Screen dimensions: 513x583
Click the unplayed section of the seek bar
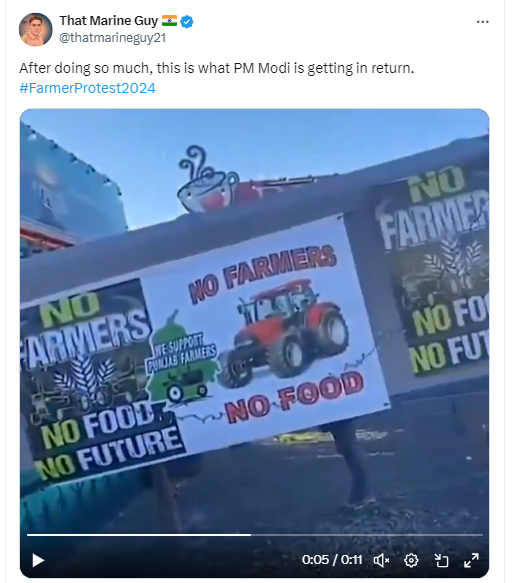pyautogui.click(x=367, y=535)
